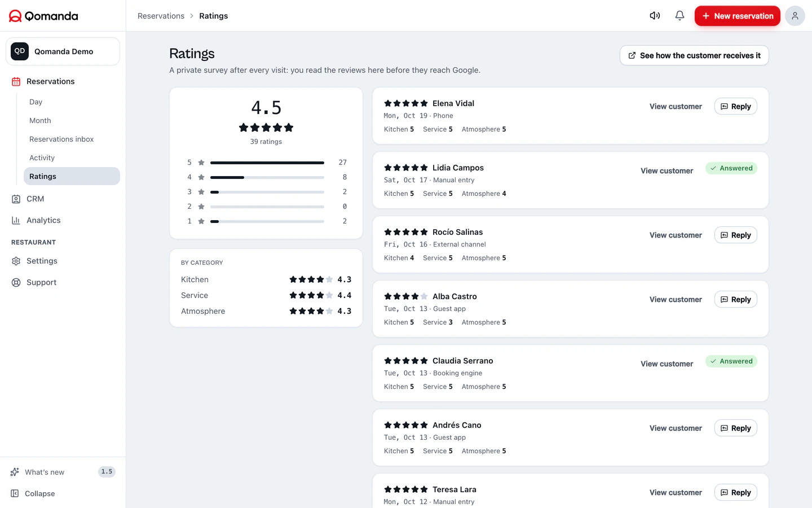812x508 pixels.
Task: View customer for Andrés Cano
Action: (x=676, y=428)
